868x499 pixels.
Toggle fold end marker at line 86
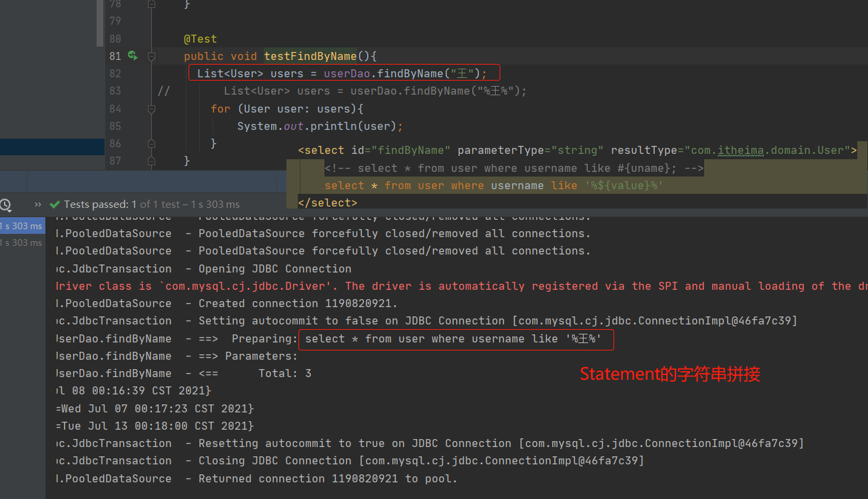click(x=151, y=143)
